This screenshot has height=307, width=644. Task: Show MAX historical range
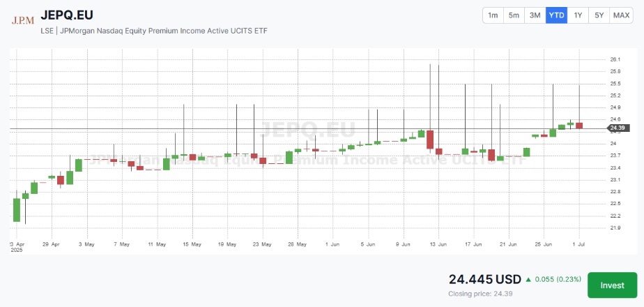[622, 15]
